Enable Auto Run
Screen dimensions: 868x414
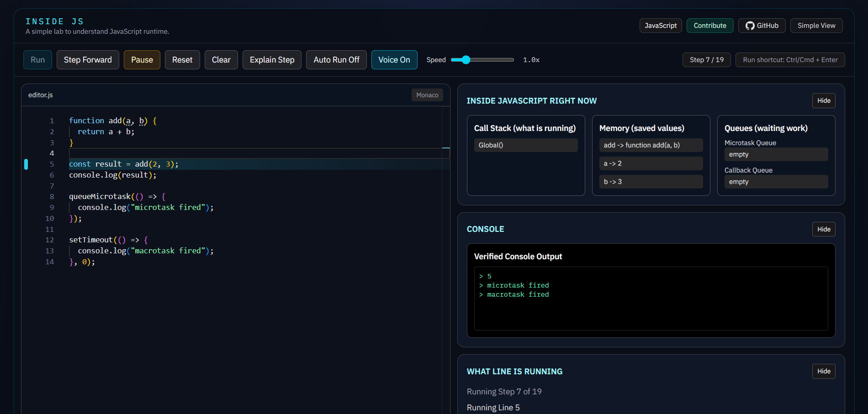click(x=336, y=59)
